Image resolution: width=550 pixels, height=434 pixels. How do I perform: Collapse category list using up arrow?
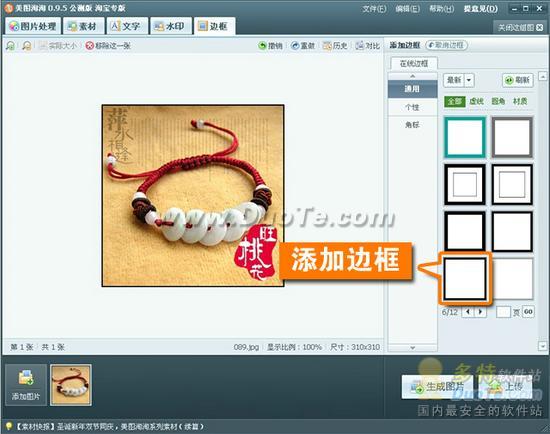(412, 76)
